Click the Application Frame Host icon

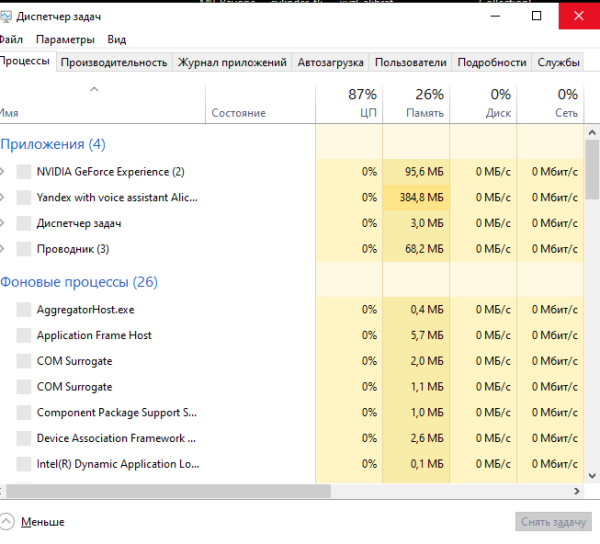(x=24, y=336)
